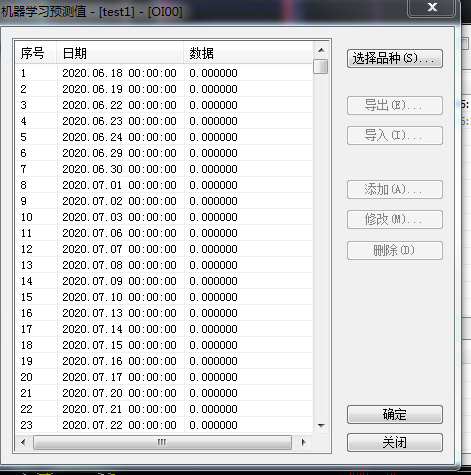
Task: Select row 2020.06.24 00:00:00
Action: coord(164,137)
